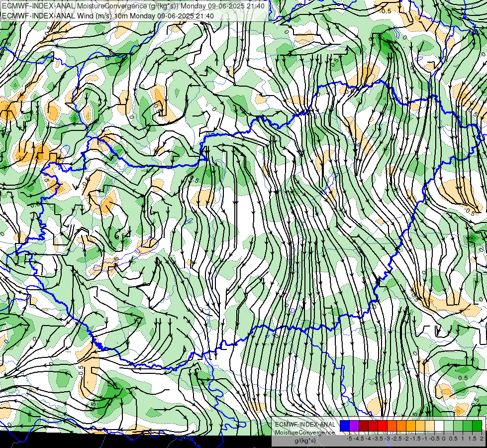Click the blue legend swatch below -5
Viewport: 487px width, 448px height.
tap(345, 426)
